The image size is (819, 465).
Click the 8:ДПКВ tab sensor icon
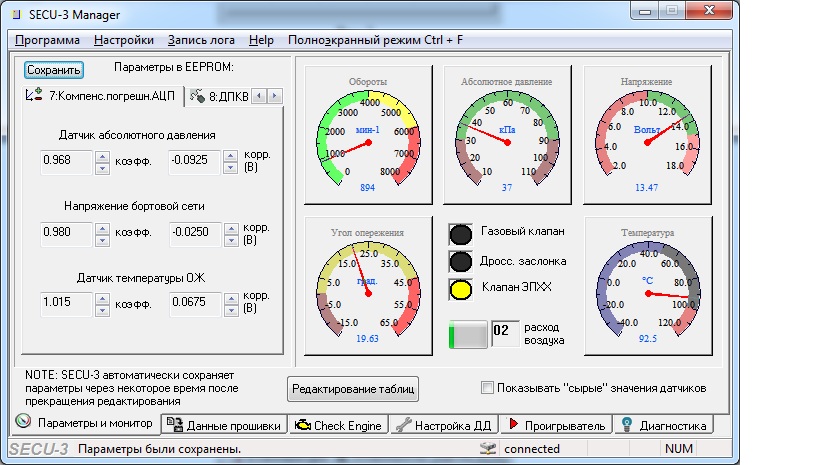tap(197, 96)
